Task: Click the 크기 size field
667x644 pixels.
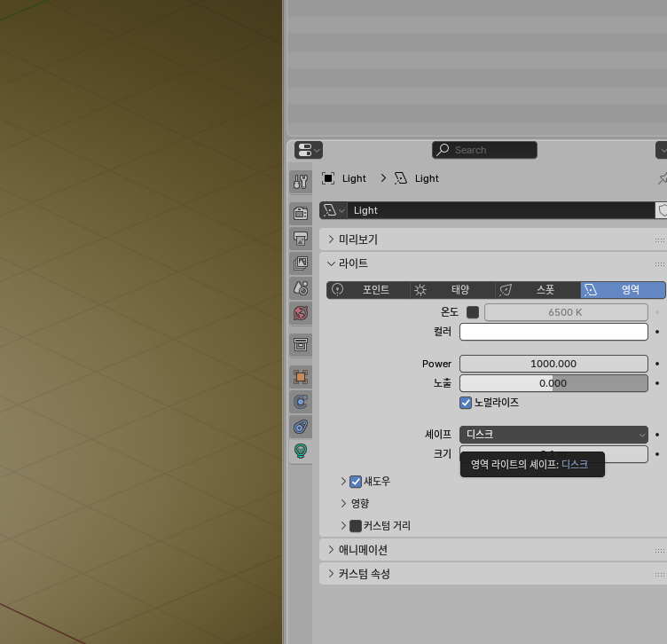Action: [x=553, y=454]
